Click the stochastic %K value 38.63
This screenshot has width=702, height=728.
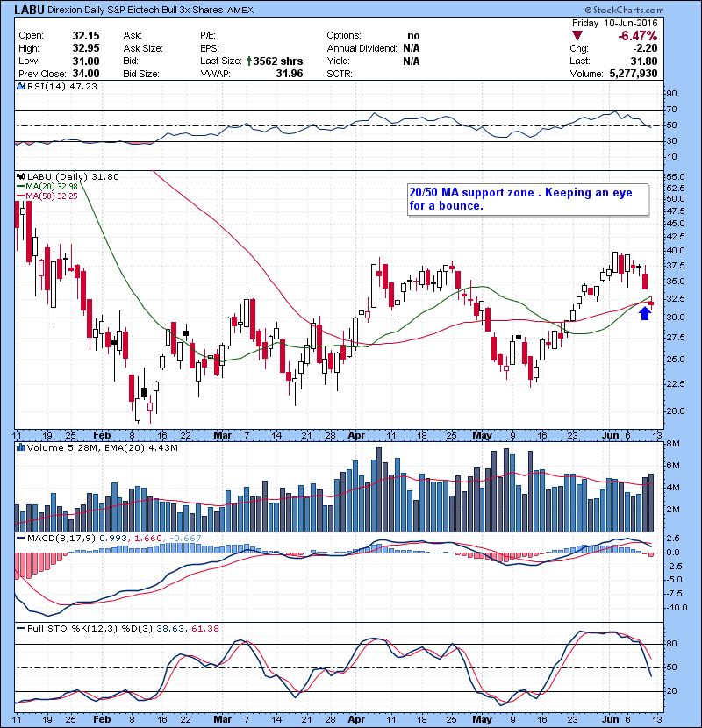point(170,629)
